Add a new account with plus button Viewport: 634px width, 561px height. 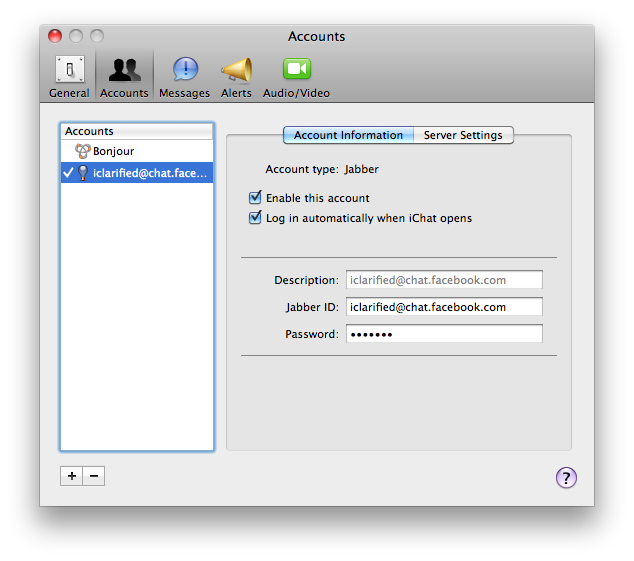pyautogui.click(x=72, y=476)
